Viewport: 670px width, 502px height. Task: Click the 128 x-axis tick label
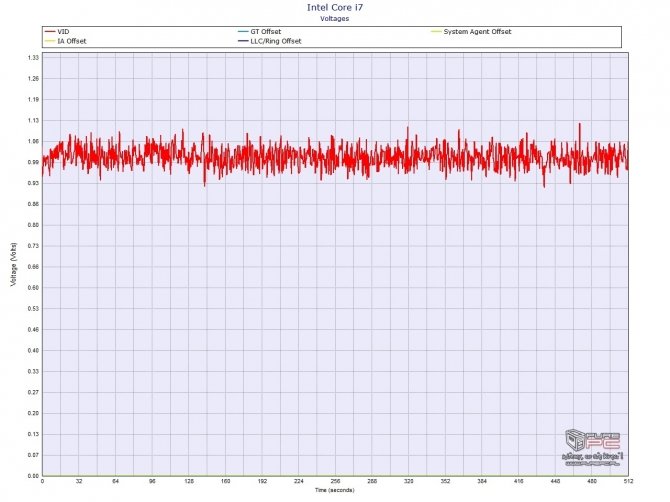click(x=189, y=481)
